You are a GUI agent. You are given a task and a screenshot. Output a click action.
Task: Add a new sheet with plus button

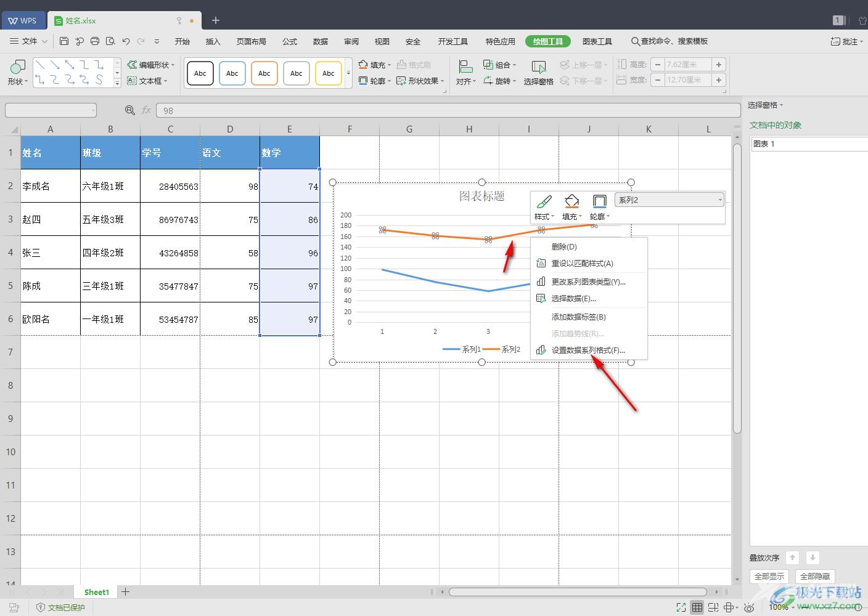126,592
